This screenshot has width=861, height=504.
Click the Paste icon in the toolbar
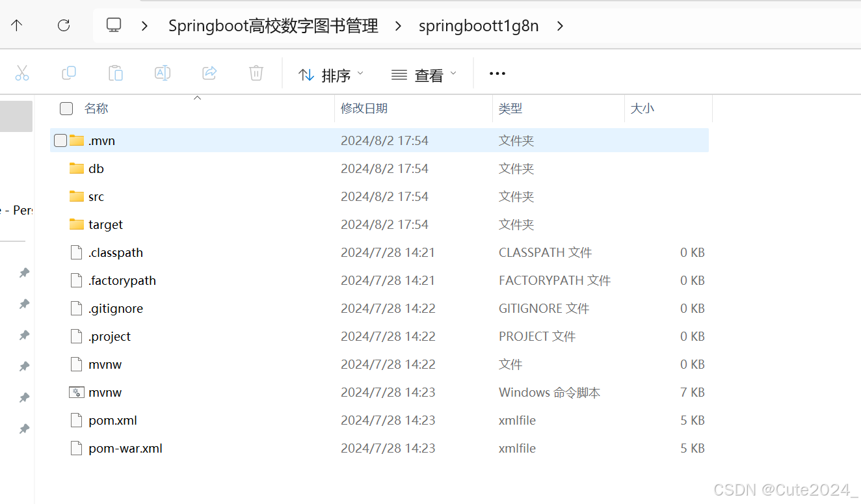pos(116,73)
